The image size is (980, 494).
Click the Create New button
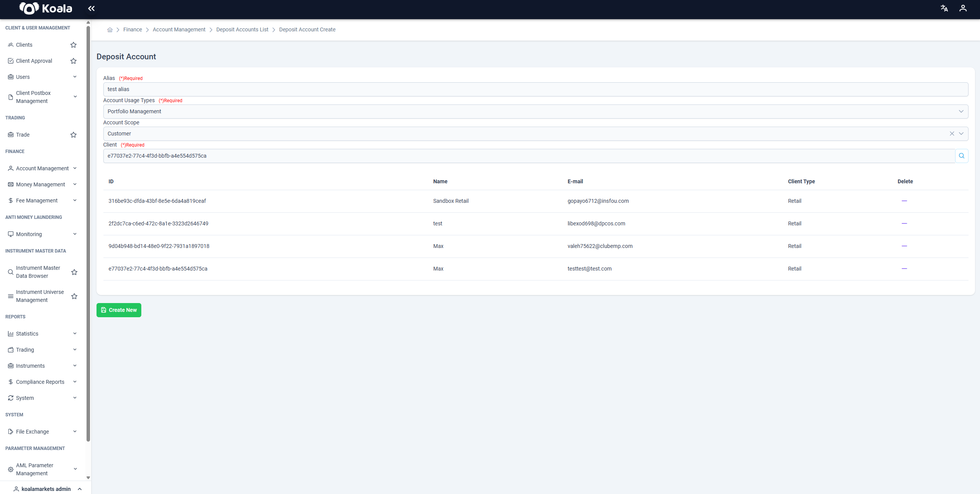[x=119, y=310]
